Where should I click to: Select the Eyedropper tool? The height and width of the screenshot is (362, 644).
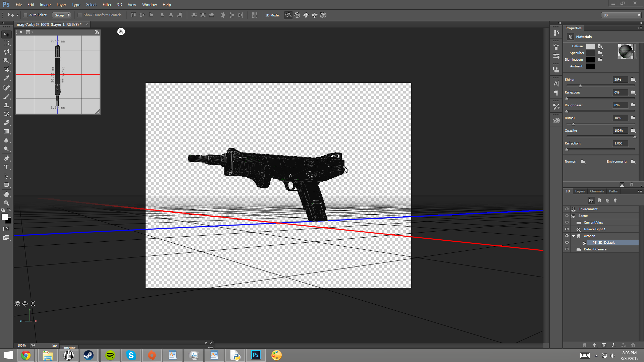[x=6, y=78]
